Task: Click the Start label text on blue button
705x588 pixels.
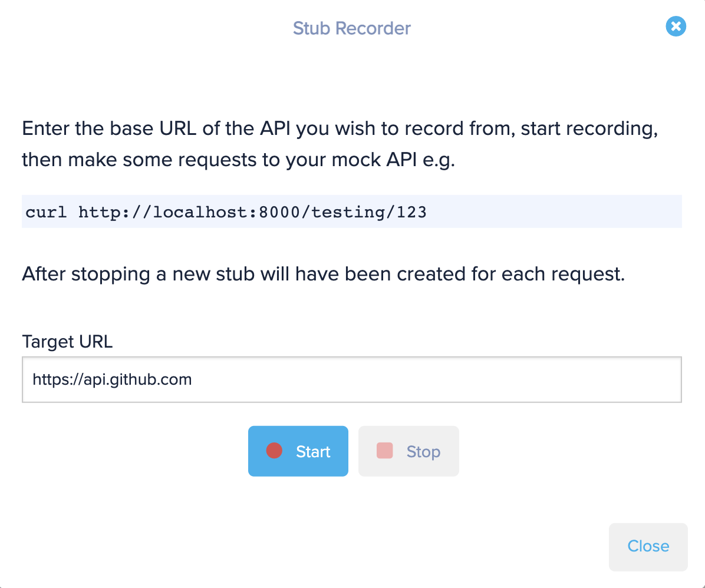Action: [x=313, y=452]
